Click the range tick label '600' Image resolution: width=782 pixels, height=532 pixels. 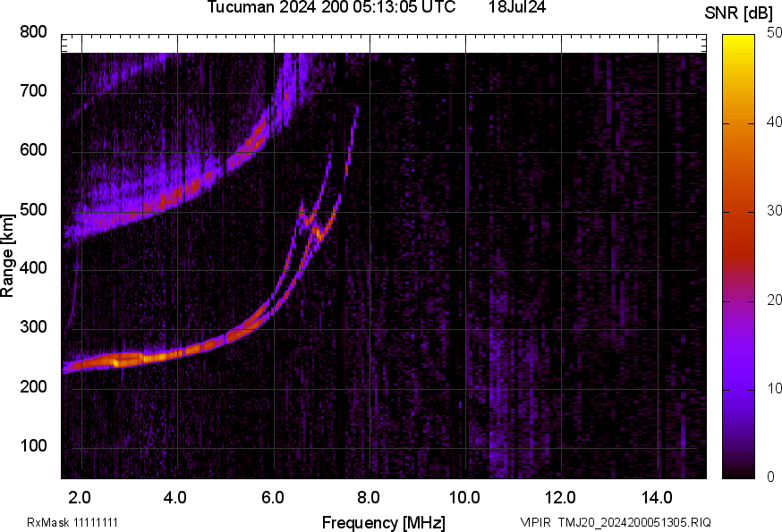pyautogui.click(x=33, y=150)
